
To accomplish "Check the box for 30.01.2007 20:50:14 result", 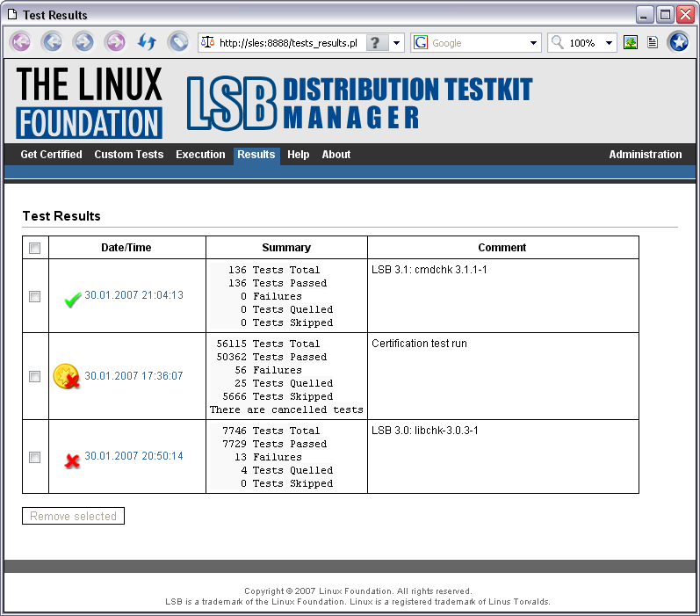I will point(34,457).
